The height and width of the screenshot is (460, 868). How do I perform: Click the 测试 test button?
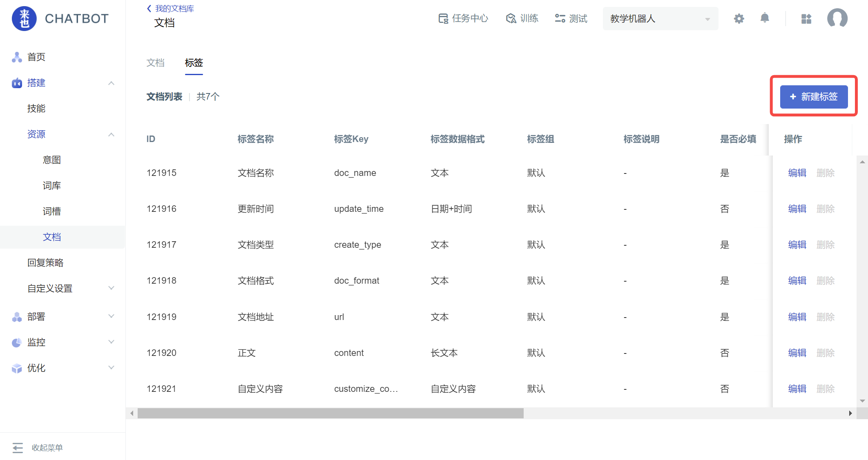point(571,18)
